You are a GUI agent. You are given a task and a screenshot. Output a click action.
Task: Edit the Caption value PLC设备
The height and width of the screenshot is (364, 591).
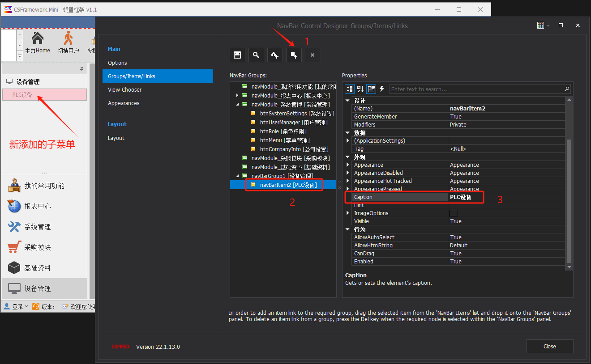pos(507,197)
